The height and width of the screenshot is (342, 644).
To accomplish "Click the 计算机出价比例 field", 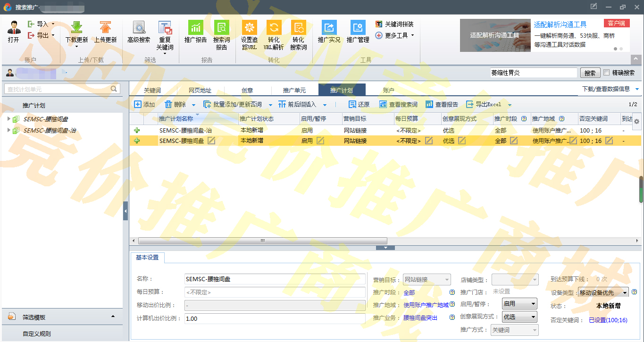I will click(275, 318).
